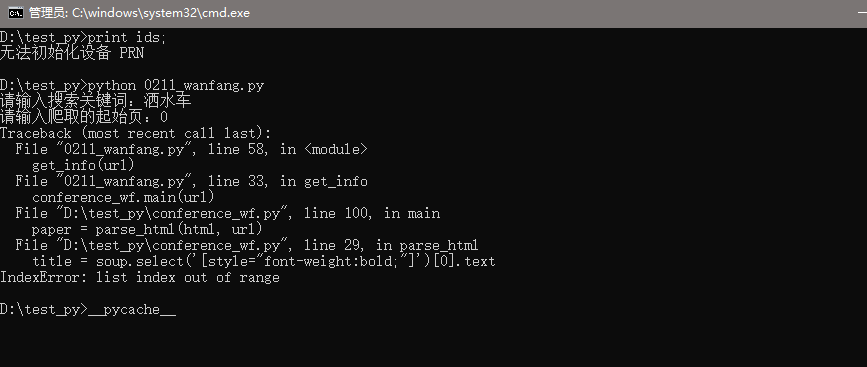Click the 'IndexError: list index out of range' message
Image resolution: width=867 pixels, height=367 pixels.
[140, 277]
